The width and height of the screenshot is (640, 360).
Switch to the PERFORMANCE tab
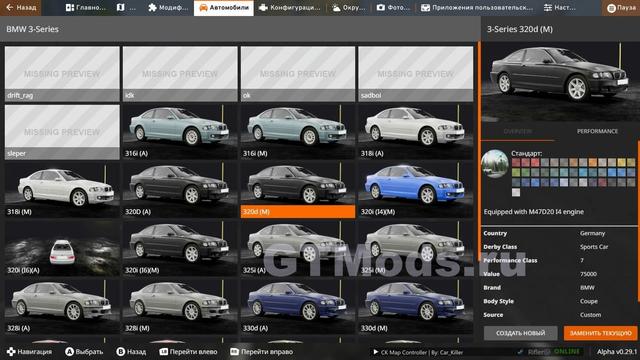coord(597,131)
